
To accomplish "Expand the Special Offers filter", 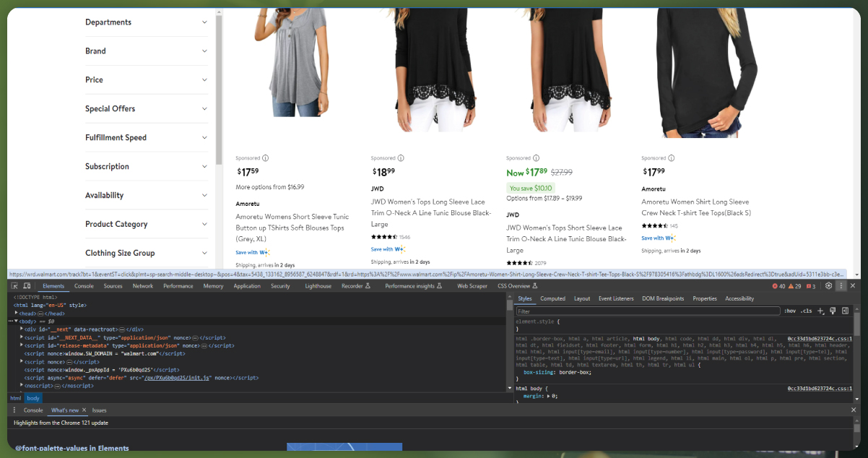I will click(x=147, y=109).
